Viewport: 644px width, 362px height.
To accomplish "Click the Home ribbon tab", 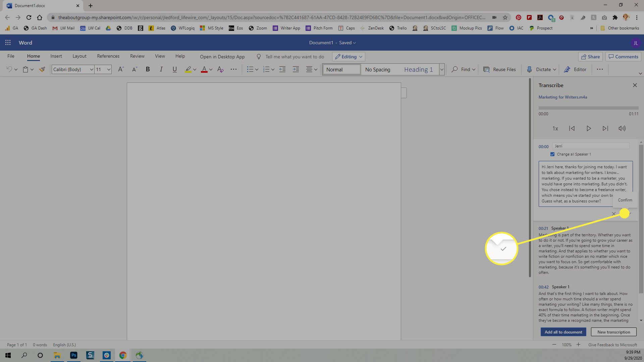I will point(33,56).
